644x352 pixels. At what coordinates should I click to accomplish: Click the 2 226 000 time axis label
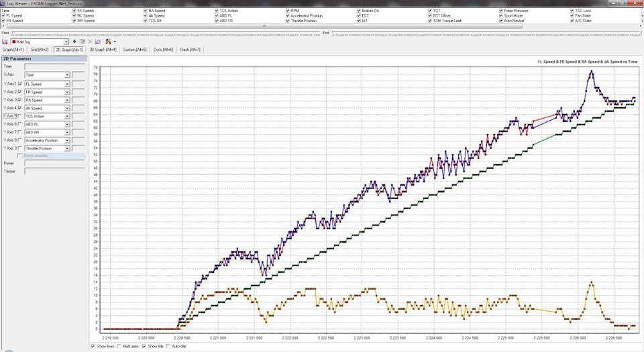coord(578,338)
